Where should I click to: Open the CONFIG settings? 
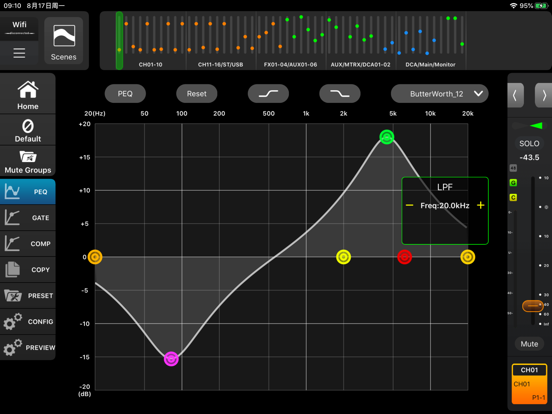click(x=28, y=322)
